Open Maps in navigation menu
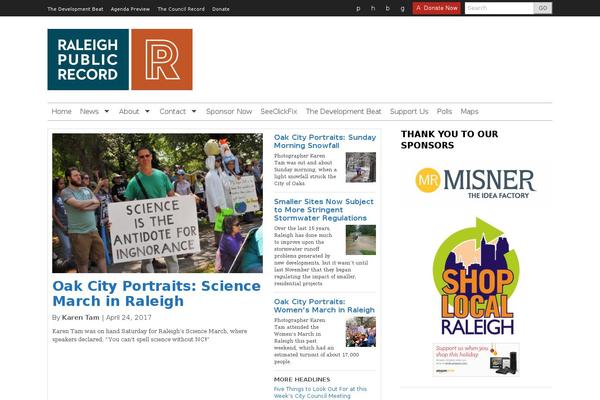Screen dimensions: 600x400 coord(470,111)
